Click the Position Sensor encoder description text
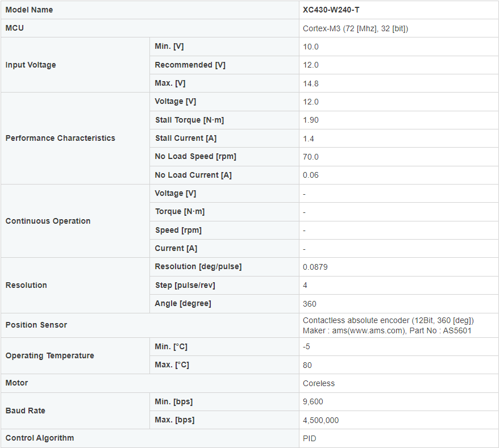Viewport: 500px width, 448px height. pos(388,325)
